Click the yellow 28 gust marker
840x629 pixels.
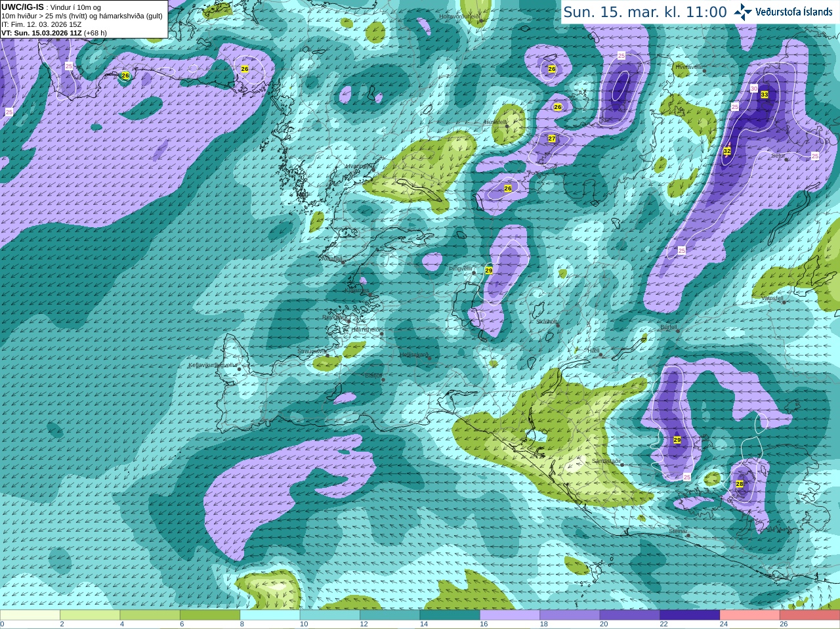740,484
